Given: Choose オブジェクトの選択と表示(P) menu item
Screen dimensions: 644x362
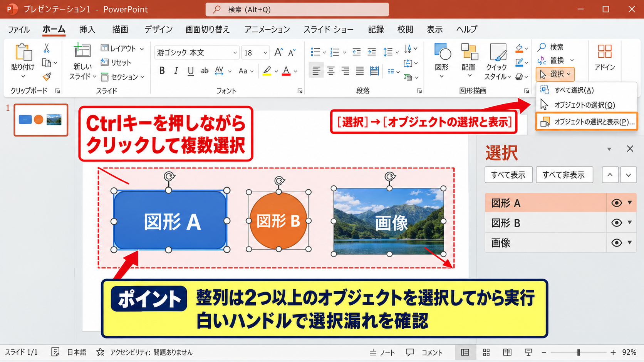Looking at the screenshot, I should (587, 122).
